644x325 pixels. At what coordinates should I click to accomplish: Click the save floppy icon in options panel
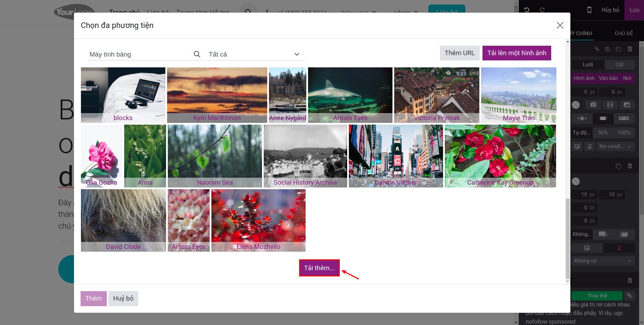click(607, 49)
